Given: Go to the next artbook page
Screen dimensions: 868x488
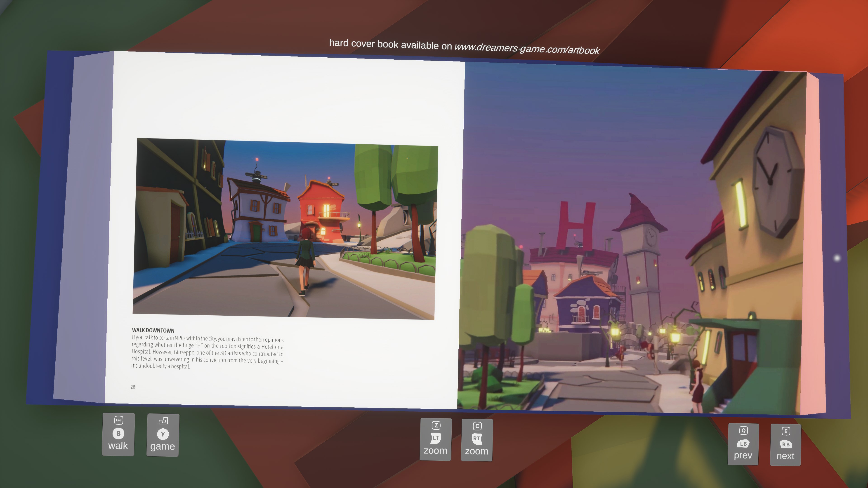Looking at the screenshot, I should [x=785, y=456].
